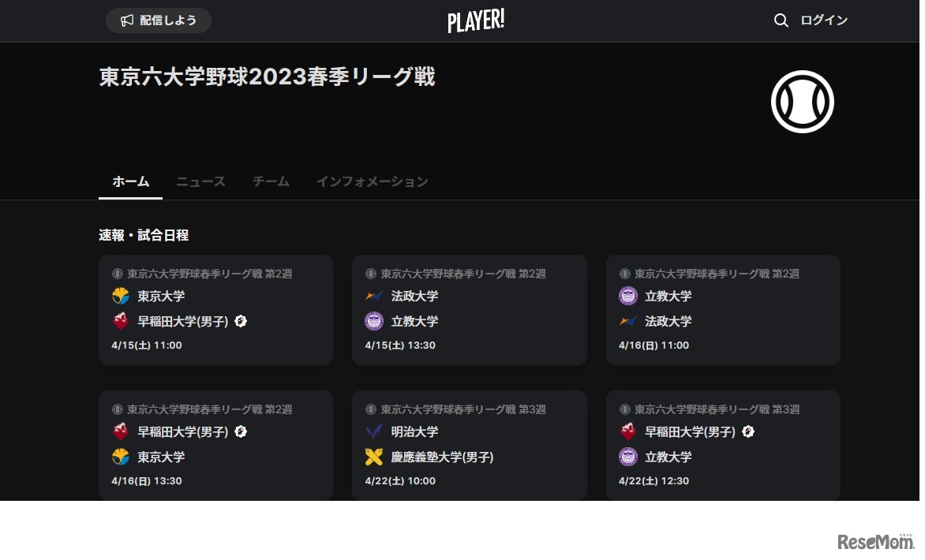Click the search magnifier icon
The image size is (925, 560).
click(781, 21)
